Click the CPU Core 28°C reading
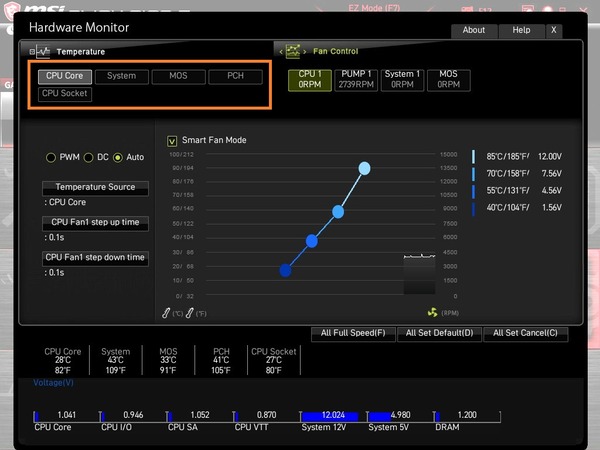This screenshot has height=450, width=600. pos(63,361)
